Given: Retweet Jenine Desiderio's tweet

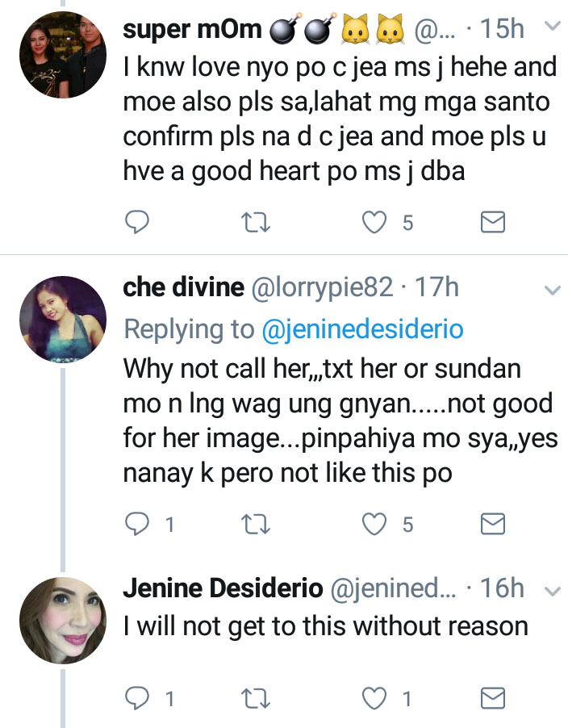Looking at the screenshot, I should coord(257,697).
